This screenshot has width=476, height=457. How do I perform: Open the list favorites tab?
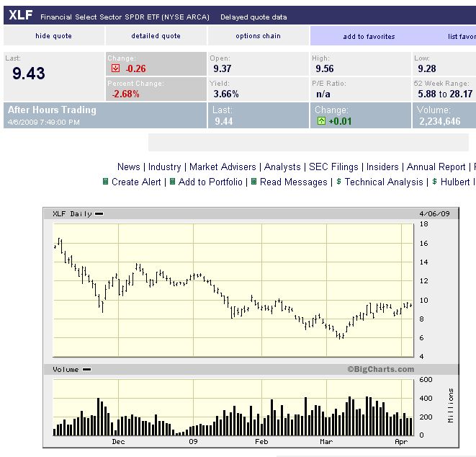[x=462, y=37]
